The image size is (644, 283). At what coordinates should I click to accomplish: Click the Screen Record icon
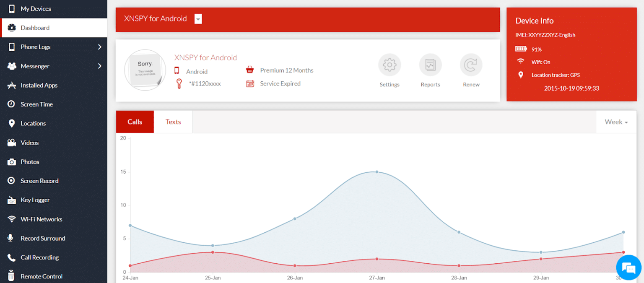click(x=12, y=181)
